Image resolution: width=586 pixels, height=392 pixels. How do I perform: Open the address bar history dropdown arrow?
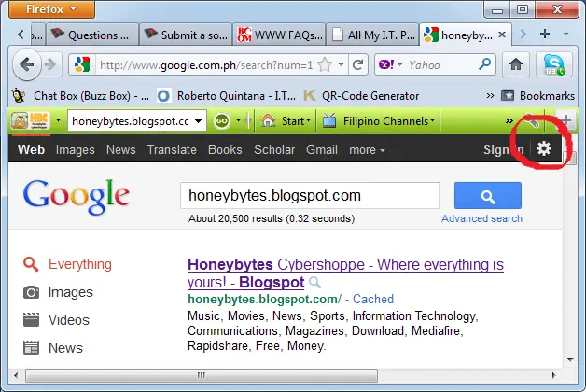tap(341, 65)
